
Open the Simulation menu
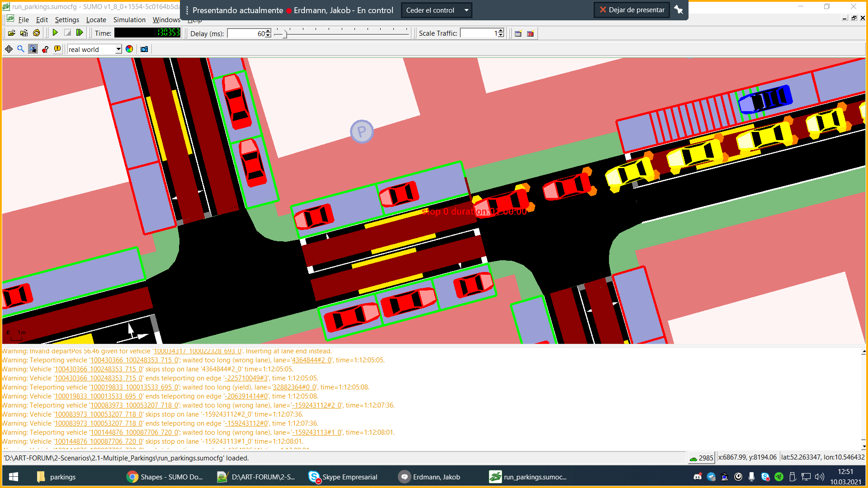129,19
